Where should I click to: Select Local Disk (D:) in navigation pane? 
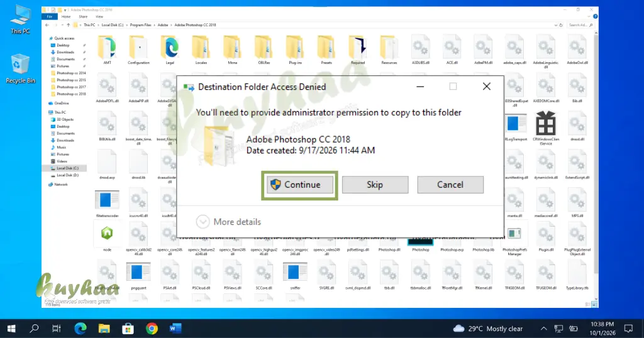point(67,175)
